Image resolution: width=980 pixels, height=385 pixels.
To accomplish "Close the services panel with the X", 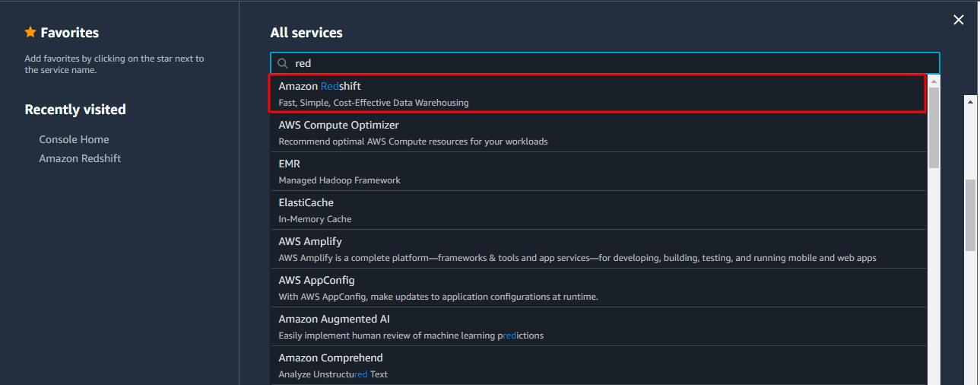I will [x=959, y=21].
